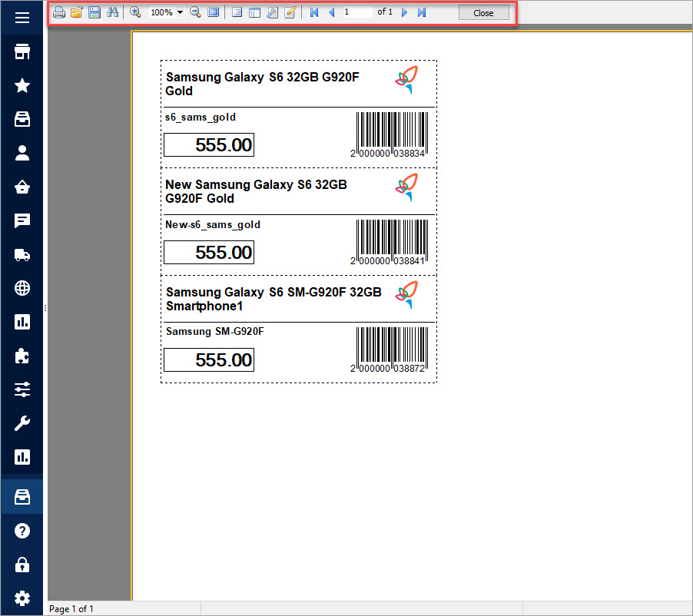Viewport: 693px width, 616px height.
Task: Click the New Samsung Galaxy S6 32GB label title
Action: [257, 191]
